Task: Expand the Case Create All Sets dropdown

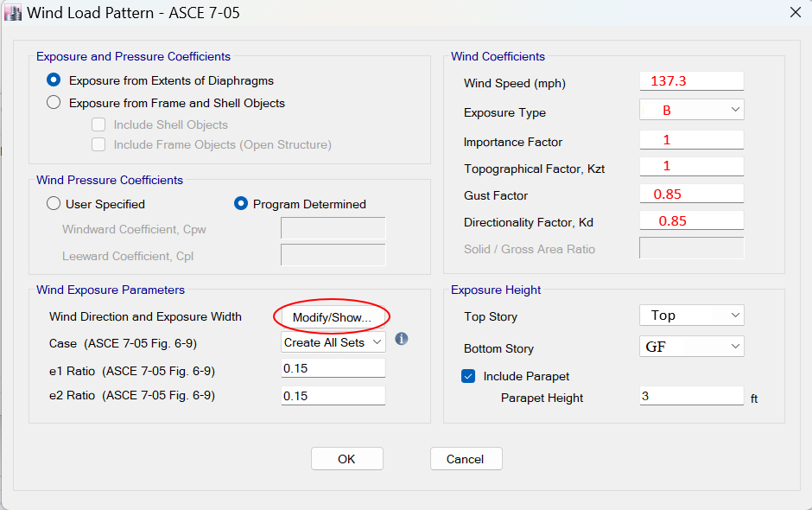Action: click(x=333, y=342)
